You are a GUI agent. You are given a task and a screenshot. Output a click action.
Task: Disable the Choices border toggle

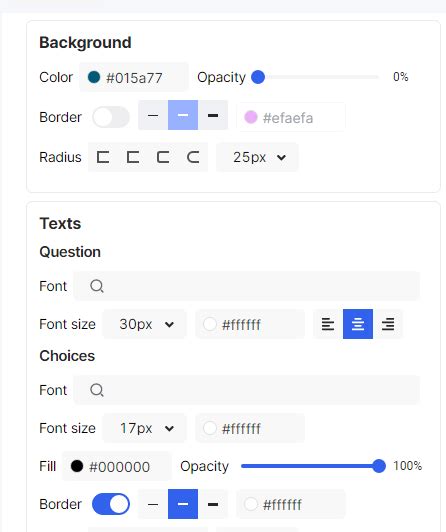(111, 504)
